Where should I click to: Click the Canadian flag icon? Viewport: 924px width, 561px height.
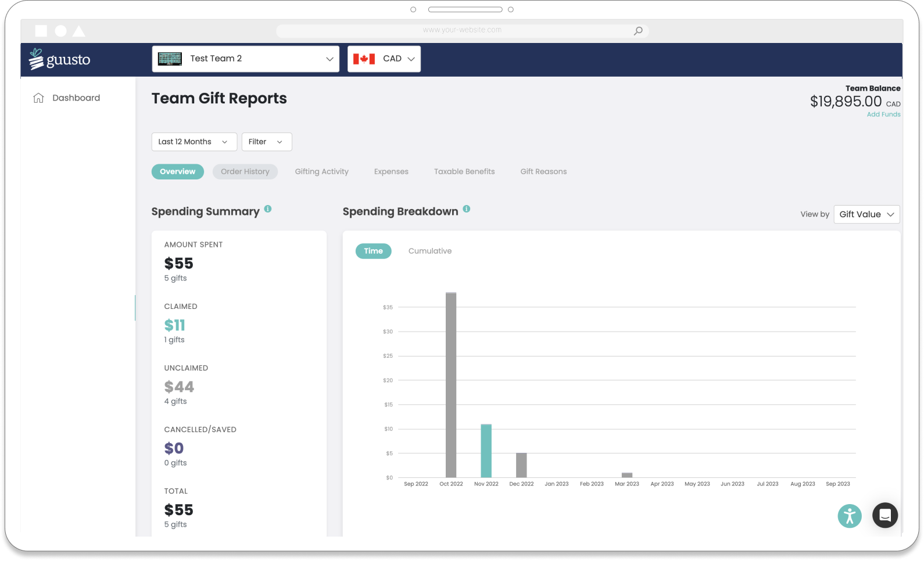pos(364,59)
